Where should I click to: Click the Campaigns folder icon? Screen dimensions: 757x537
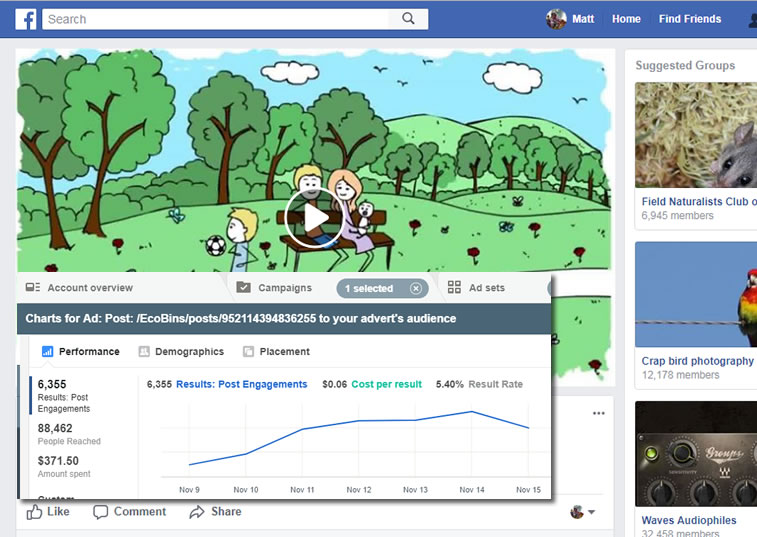tap(244, 287)
